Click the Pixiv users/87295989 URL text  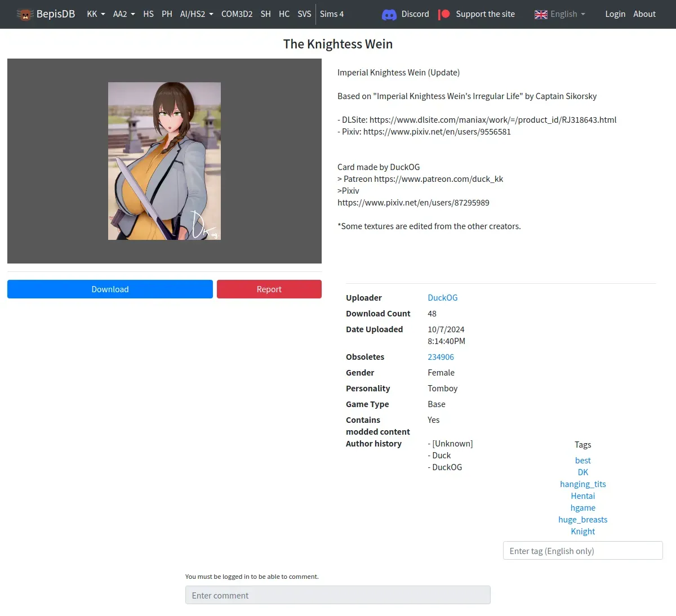pyautogui.click(x=413, y=203)
